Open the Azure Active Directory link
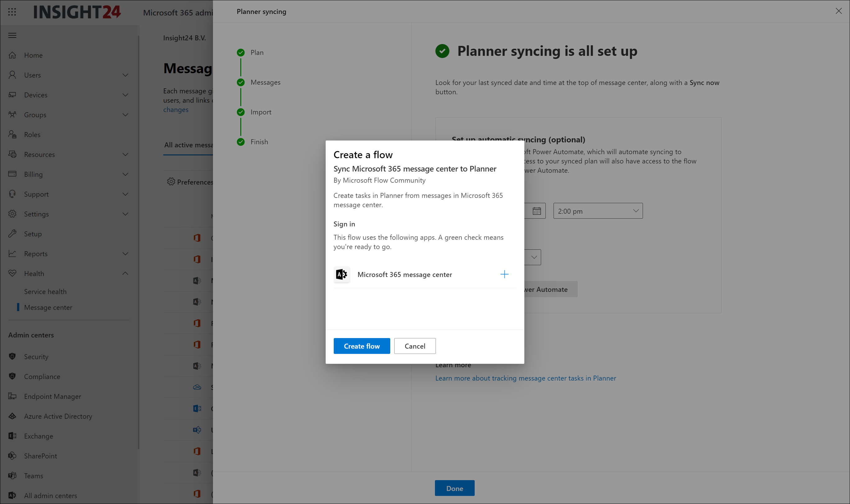Screen dimensions: 850x504 (x=58, y=416)
